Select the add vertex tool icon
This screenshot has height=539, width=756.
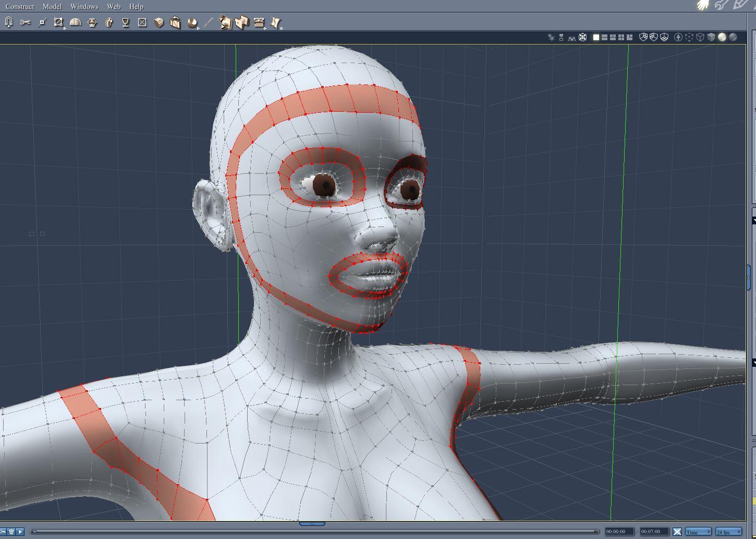pos(42,22)
